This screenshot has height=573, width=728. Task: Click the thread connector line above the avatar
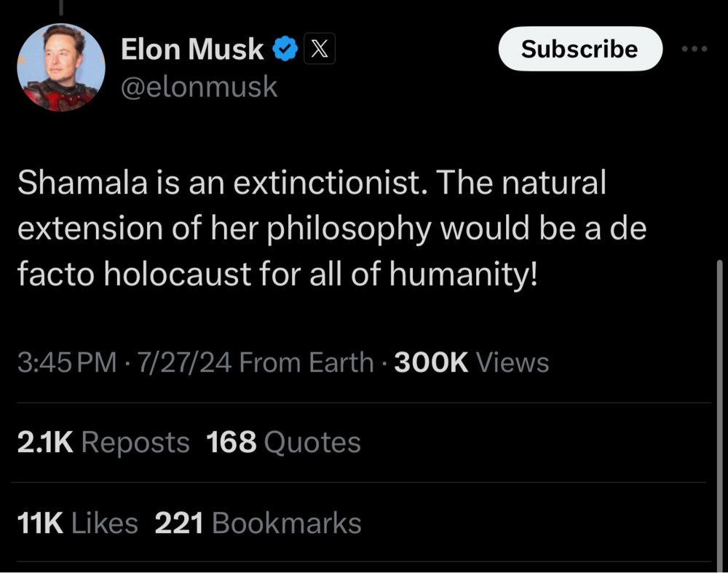[61, 7]
